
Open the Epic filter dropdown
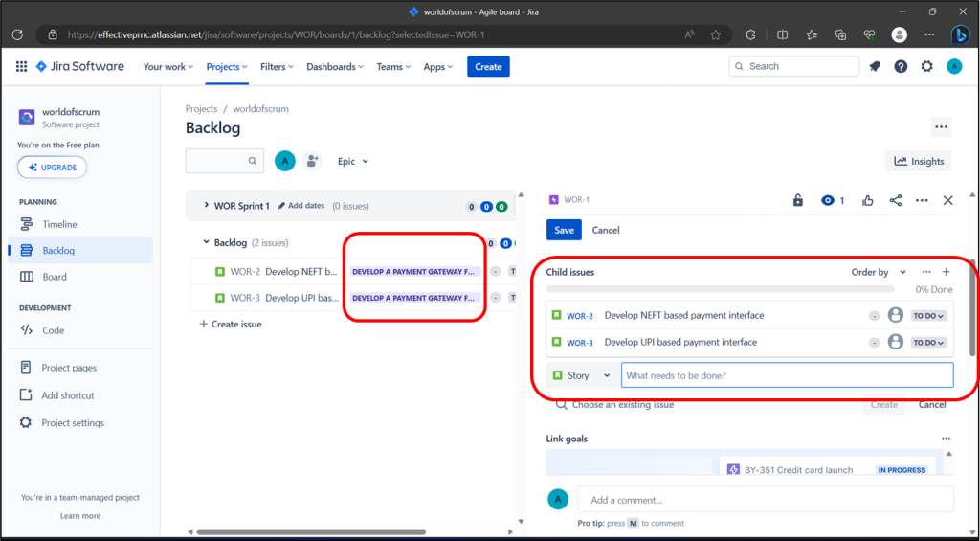coord(353,162)
